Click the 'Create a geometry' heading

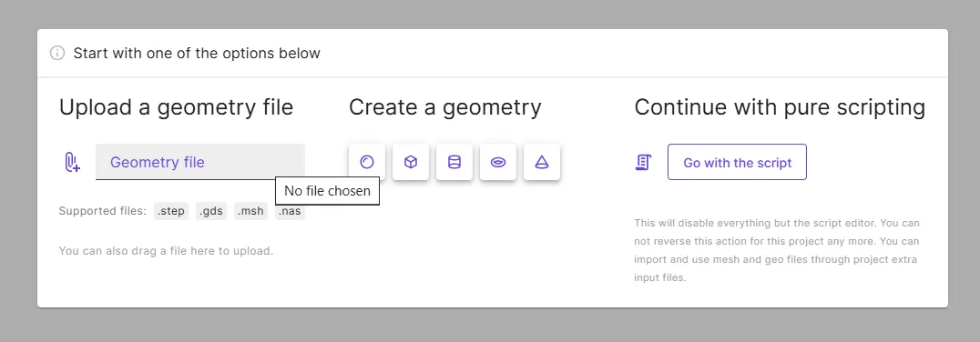445,107
